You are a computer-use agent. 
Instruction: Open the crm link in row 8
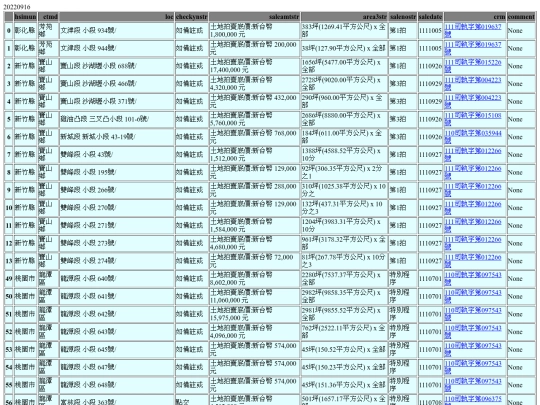pyautogui.click(x=472, y=172)
